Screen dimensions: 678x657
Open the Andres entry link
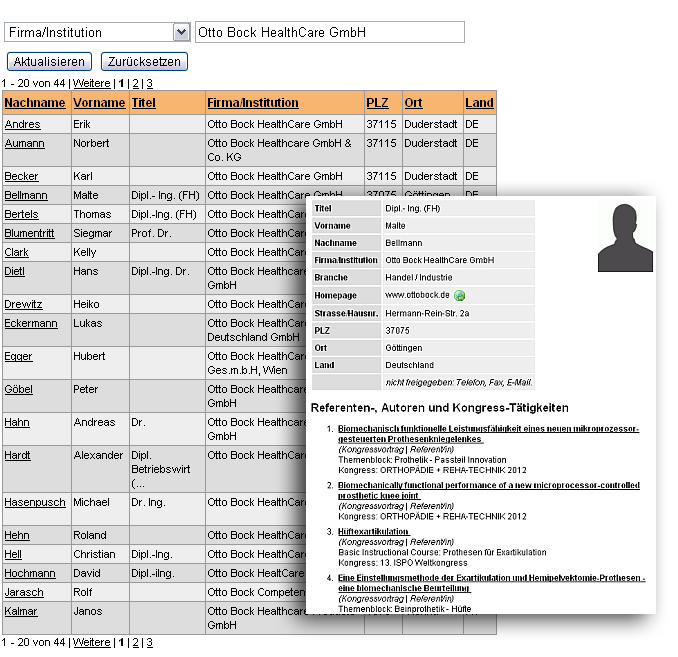tap(22, 124)
